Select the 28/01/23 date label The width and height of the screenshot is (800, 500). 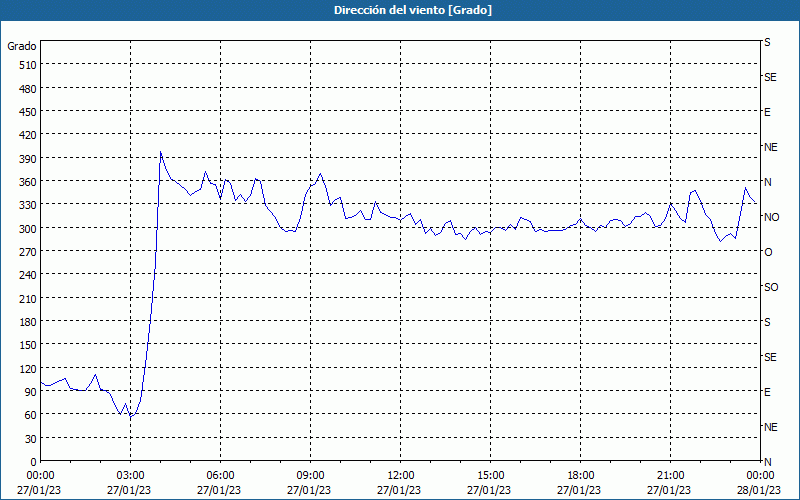click(760, 490)
